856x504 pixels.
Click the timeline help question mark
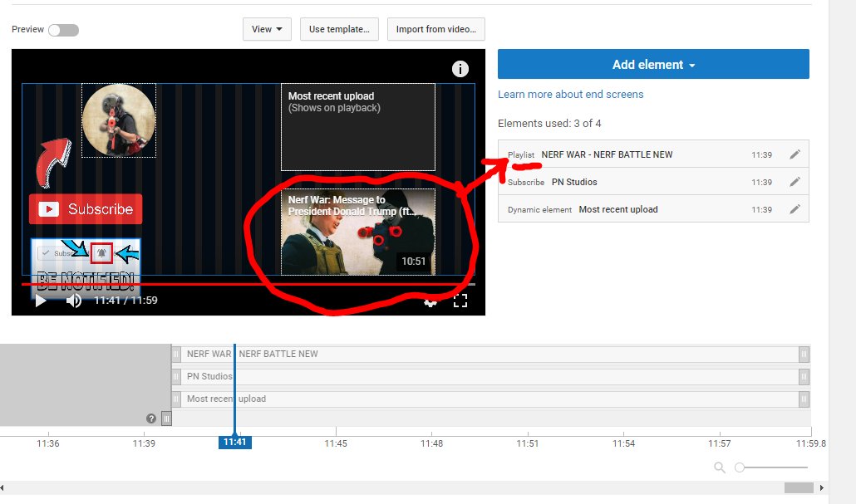(x=151, y=418)
